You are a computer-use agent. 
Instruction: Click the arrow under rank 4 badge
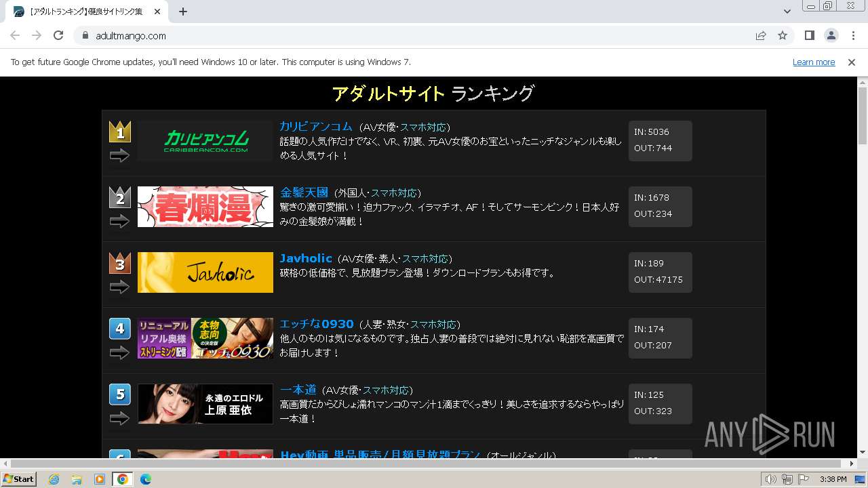click(x=119, y=353)
